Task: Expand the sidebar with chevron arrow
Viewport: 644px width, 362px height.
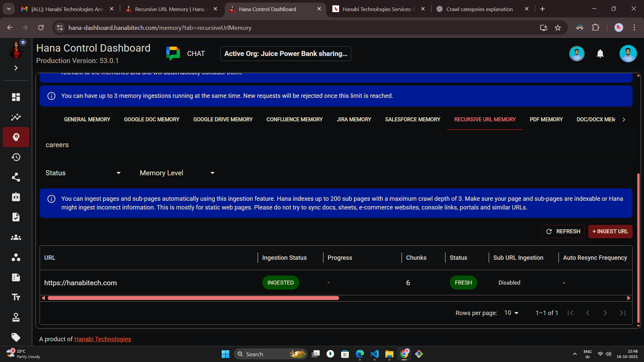Action: (16, 68)
